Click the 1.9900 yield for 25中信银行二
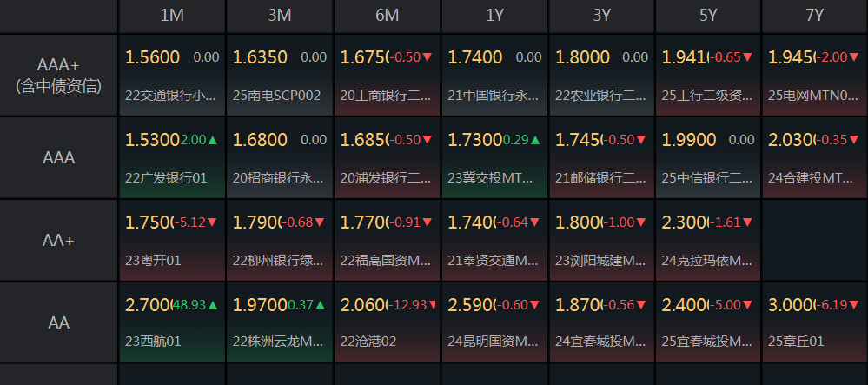The image size is (868, 385). tap(689, 140)
